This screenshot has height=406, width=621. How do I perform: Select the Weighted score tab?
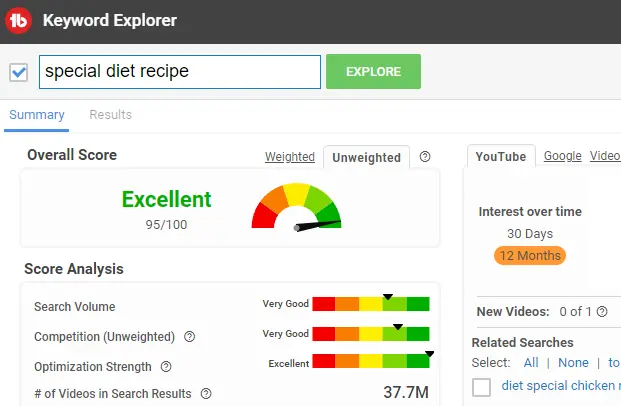tap(290, 157)
